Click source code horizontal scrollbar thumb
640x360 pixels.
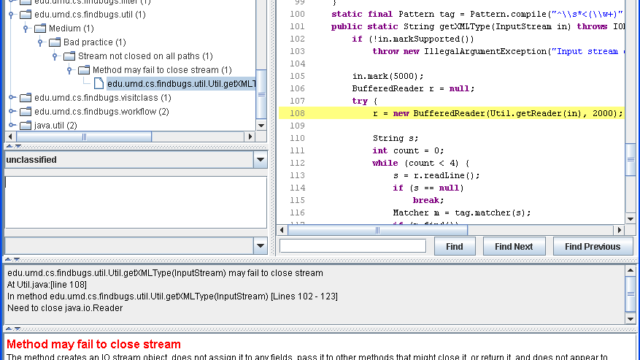pyautogui.click(x=378, y=230)
